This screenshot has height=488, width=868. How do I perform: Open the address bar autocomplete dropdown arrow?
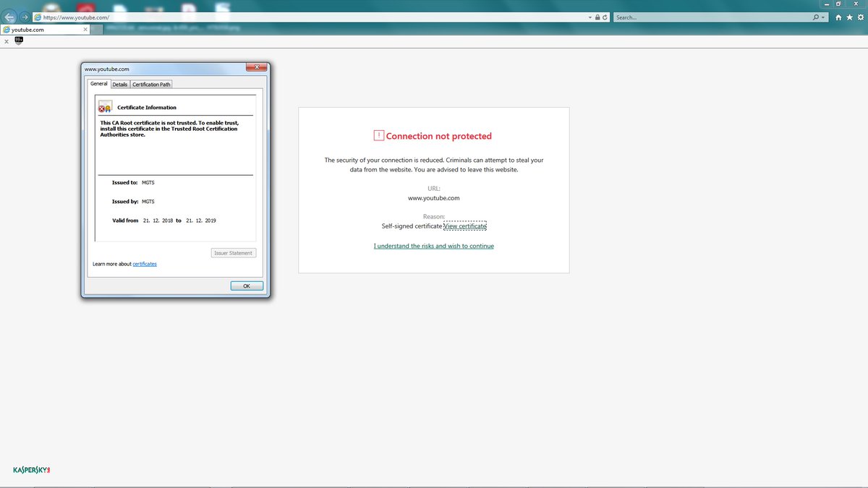click(590, 17)
